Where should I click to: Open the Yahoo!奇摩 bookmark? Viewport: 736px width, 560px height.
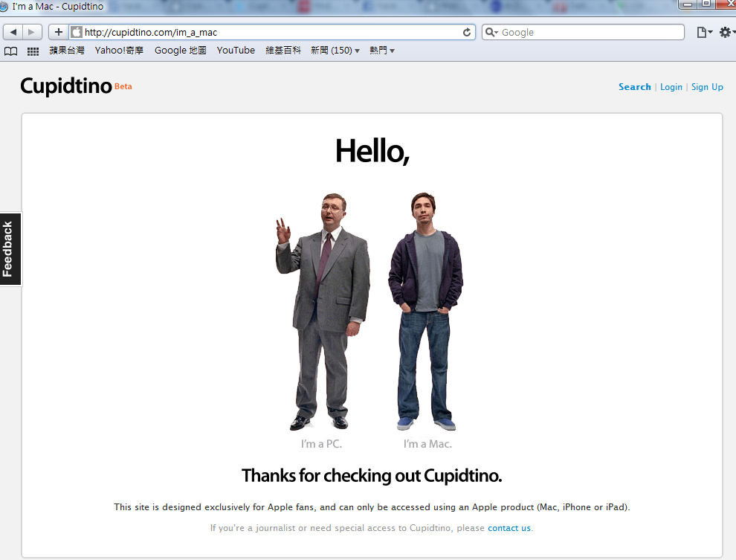coord(119,51)
